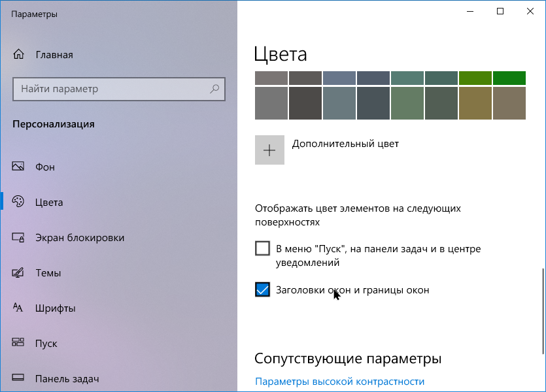The width and height of the screenshot is (546, 392).
Task: Open Lock screen (Экран блокировки) icon
Action: [18, 238]
